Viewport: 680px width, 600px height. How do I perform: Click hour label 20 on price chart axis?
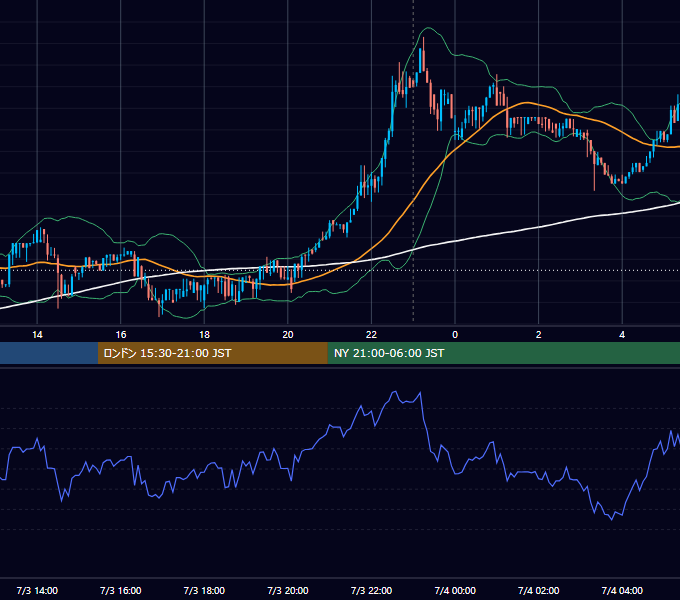[288, 335]
